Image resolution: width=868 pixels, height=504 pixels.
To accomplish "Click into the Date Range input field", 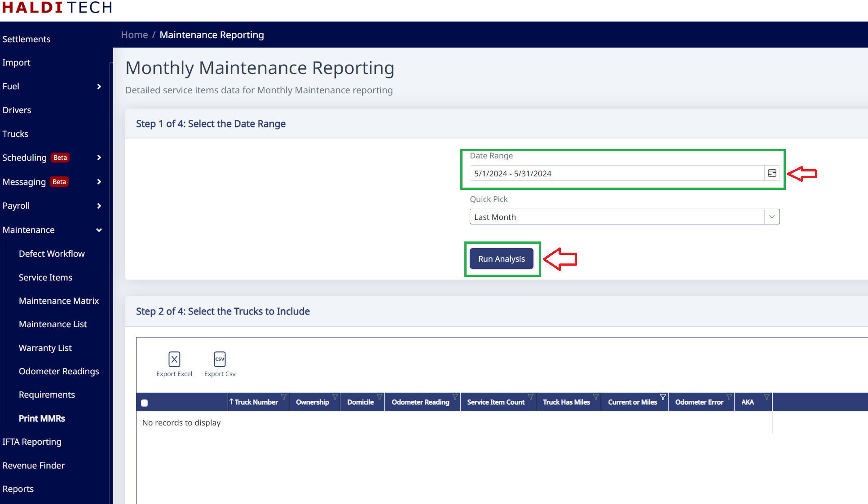I will coord(617,173).
